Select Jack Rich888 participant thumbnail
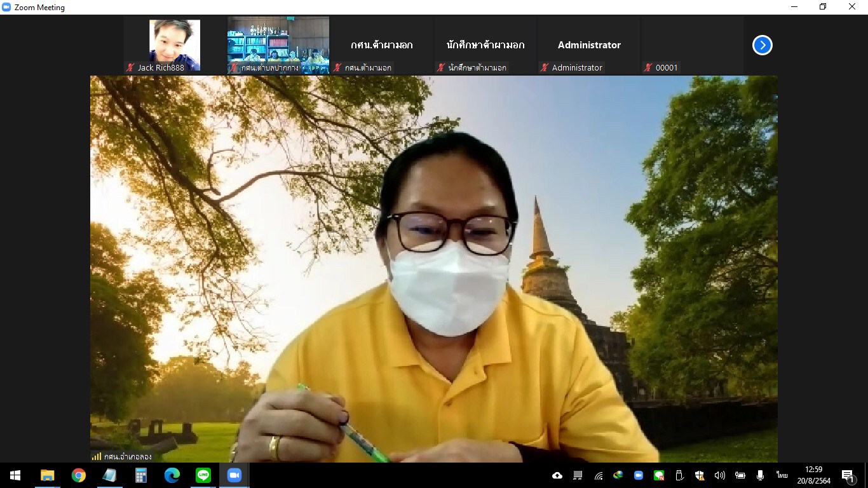868x488 pixels. coord(175,44)
